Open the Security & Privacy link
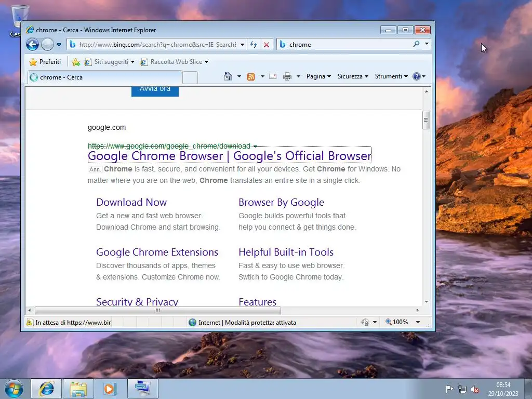The width and height of the screenshot is (532, 399). click(137, 302)
